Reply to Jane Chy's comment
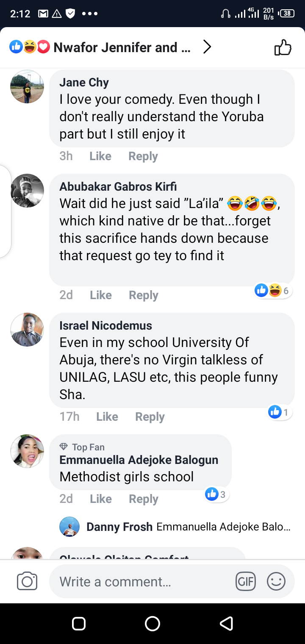 click(143, 156)
